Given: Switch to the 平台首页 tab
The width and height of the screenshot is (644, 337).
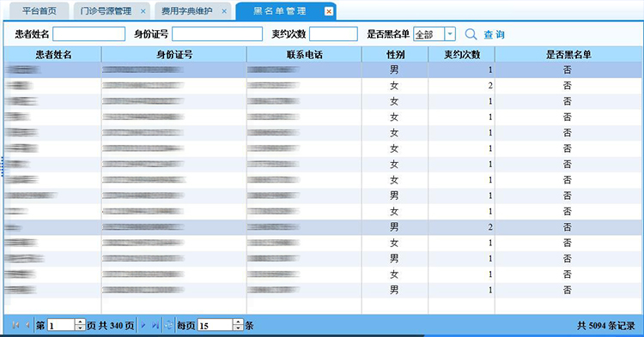Looking at the screenshot, I should (x=39, y=11).
